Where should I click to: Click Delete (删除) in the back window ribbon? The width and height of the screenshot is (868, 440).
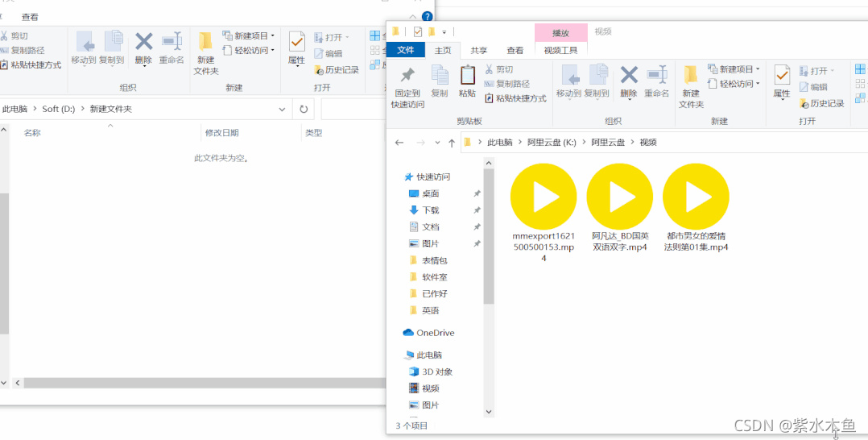pos(143,48)
